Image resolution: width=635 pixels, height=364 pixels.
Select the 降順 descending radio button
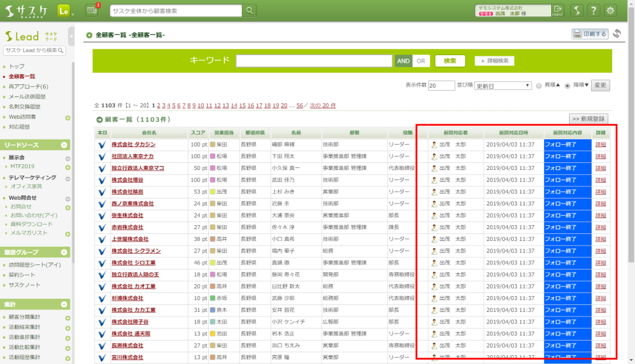tap(567, 86)
